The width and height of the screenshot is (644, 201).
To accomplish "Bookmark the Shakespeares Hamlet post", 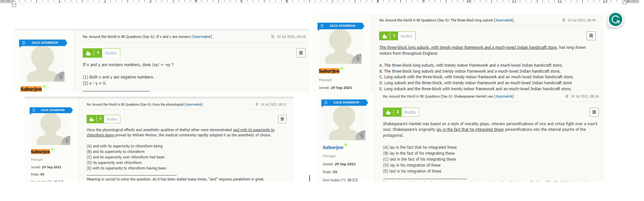I will click(594, 112).
